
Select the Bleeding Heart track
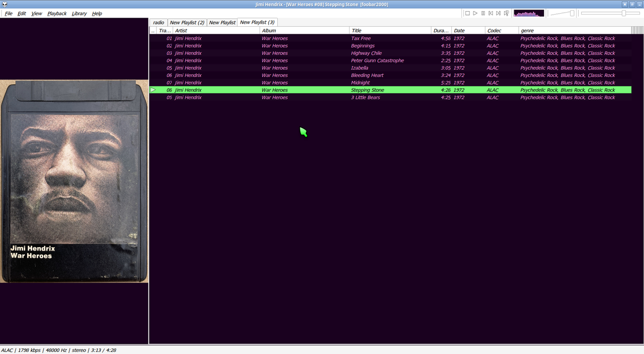click(390, 75)
